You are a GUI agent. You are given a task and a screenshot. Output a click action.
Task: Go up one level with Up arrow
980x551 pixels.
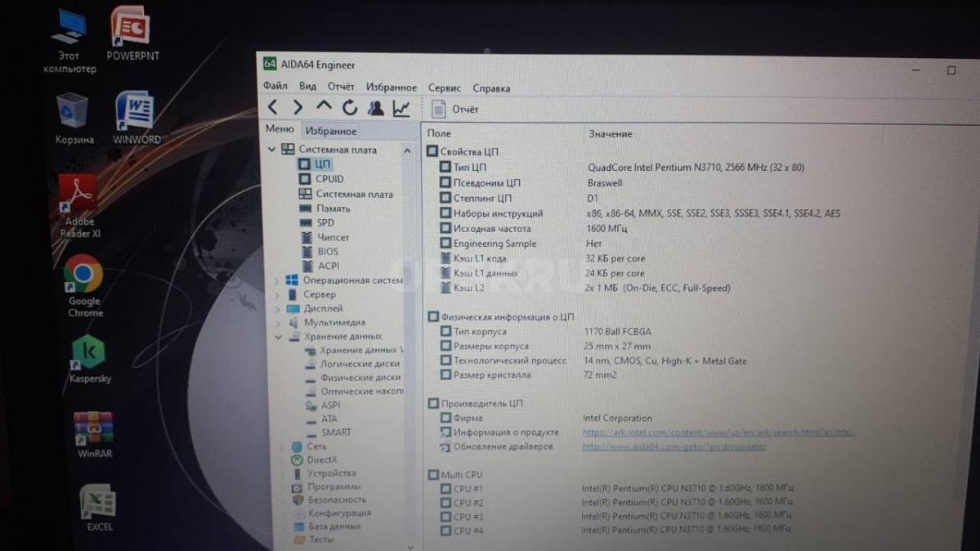pyautogui.click(x=324, y=107)
